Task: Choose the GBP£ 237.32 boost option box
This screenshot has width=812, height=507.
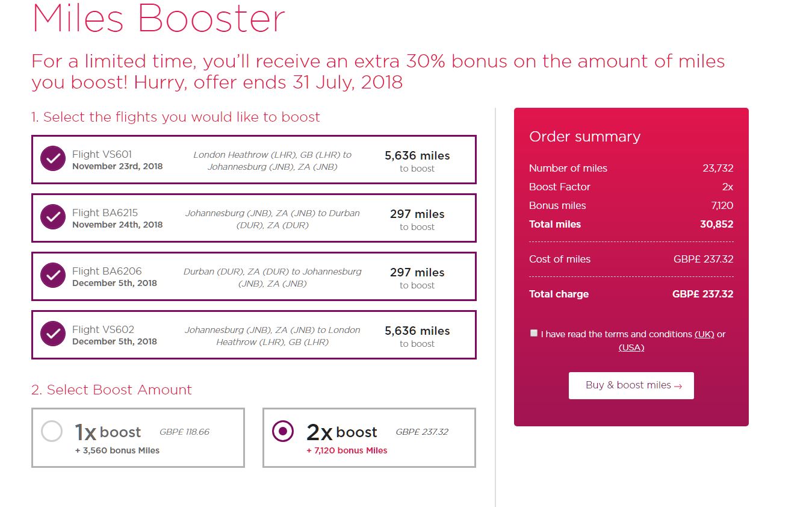Action: coord(369,438)
